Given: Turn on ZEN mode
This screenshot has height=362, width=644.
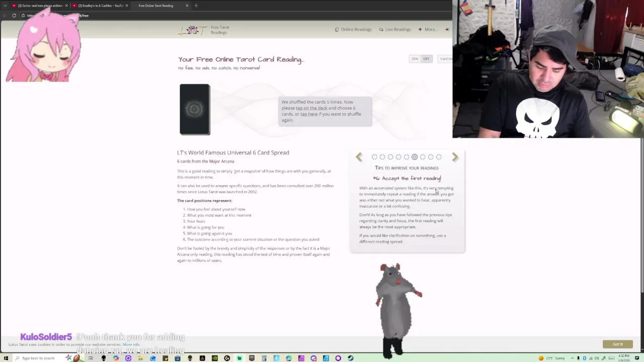Looking at the screenshot, I should point(415,59).
